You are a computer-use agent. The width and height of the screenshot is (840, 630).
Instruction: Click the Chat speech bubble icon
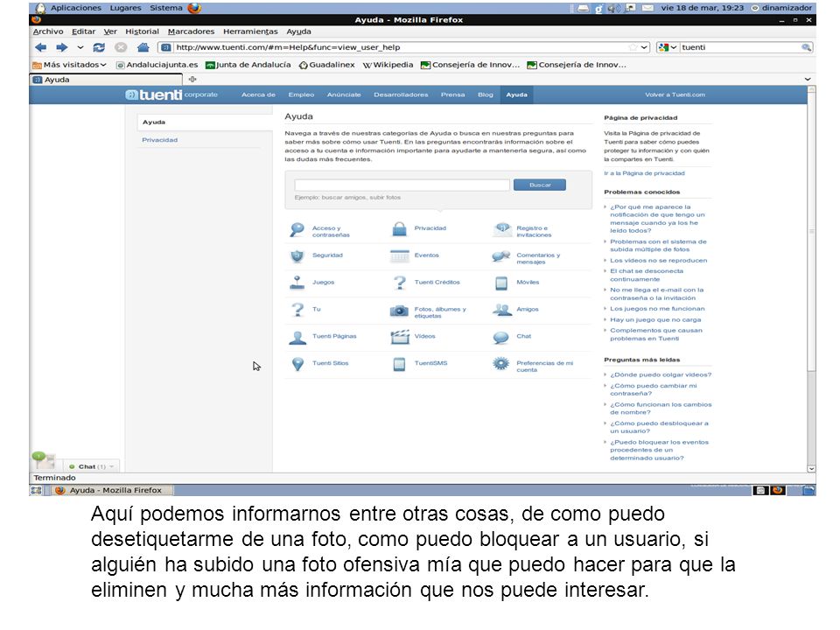tap(500, 338)
